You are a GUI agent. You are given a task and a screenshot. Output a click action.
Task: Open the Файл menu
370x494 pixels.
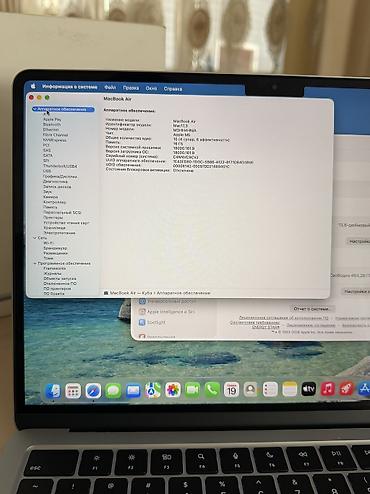point(110,87)
